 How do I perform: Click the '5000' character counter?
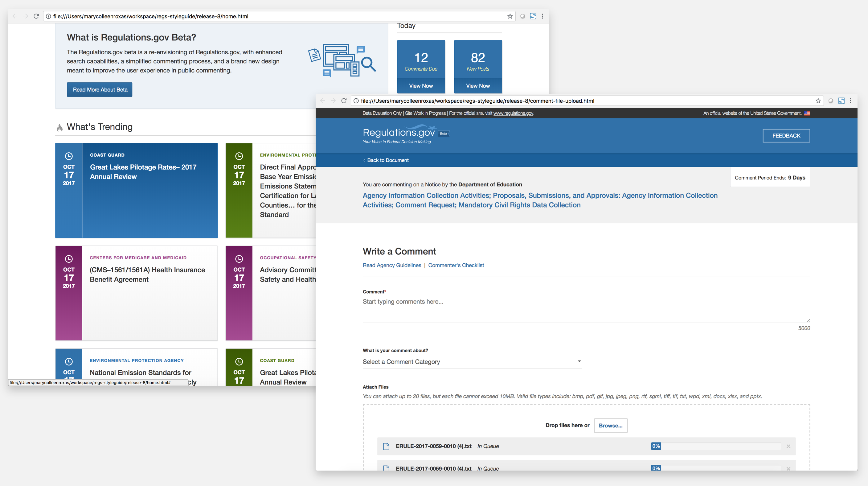[804, 328]
